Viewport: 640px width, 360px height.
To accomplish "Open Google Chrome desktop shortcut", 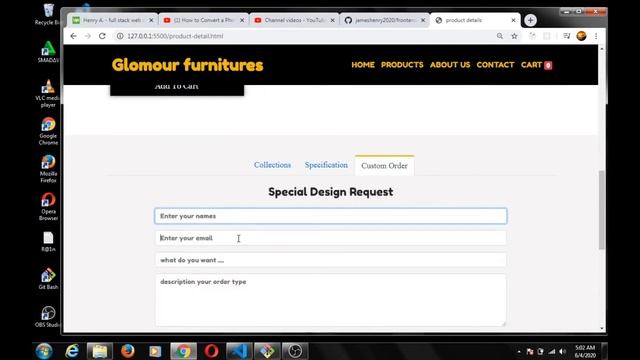I will tap(48, 131).
